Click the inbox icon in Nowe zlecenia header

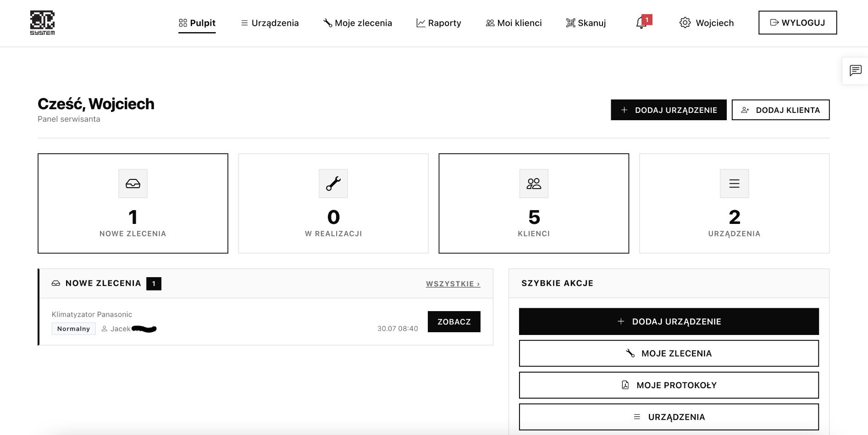point(56,284)
